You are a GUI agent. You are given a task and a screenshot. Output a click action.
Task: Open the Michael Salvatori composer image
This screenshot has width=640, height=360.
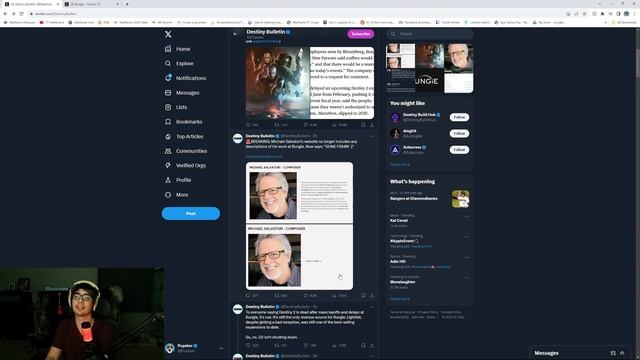(x=299, y=226)
